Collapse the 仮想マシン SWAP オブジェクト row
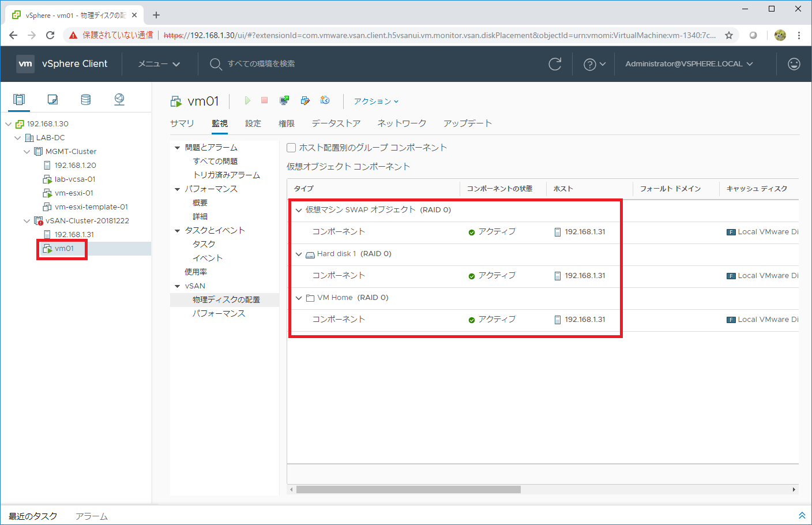Screen dimensions: 812x525 click(299, 210)
